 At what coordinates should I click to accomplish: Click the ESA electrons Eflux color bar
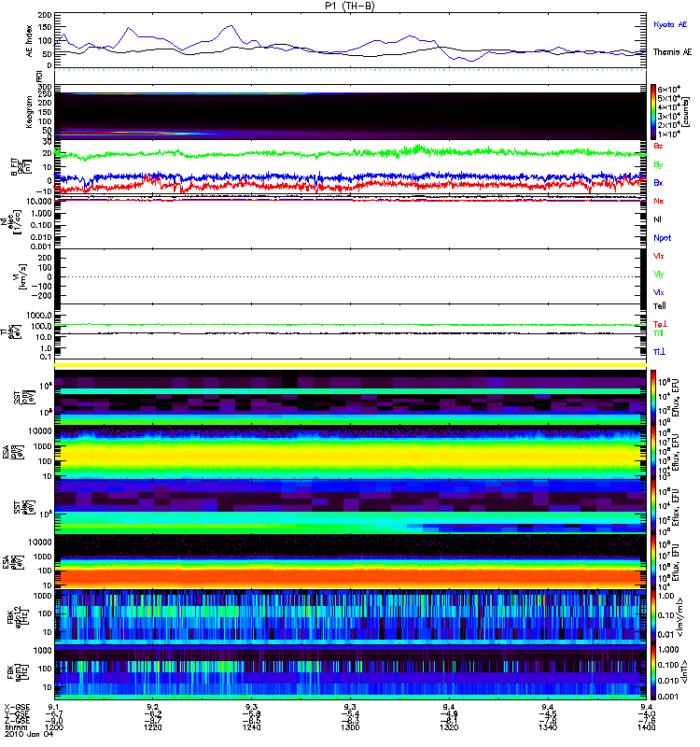tap(653, 562)
